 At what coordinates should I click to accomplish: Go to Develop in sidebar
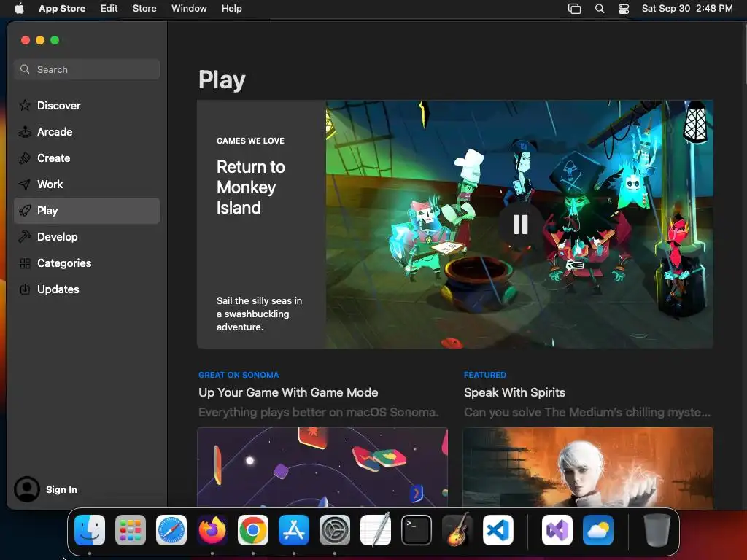[87, 237]
